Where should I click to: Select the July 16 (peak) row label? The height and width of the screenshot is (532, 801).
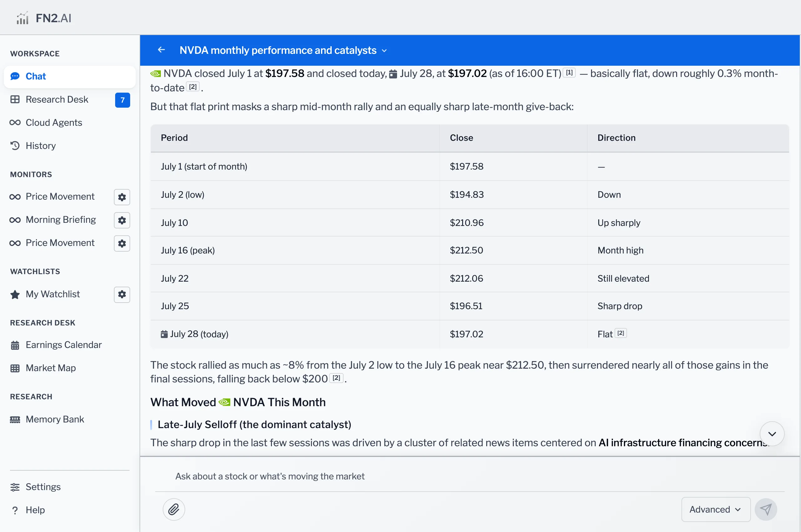188,250
